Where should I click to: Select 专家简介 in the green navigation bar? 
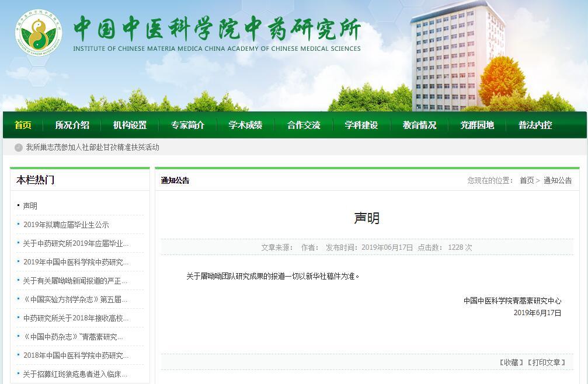tap(187, 125)
